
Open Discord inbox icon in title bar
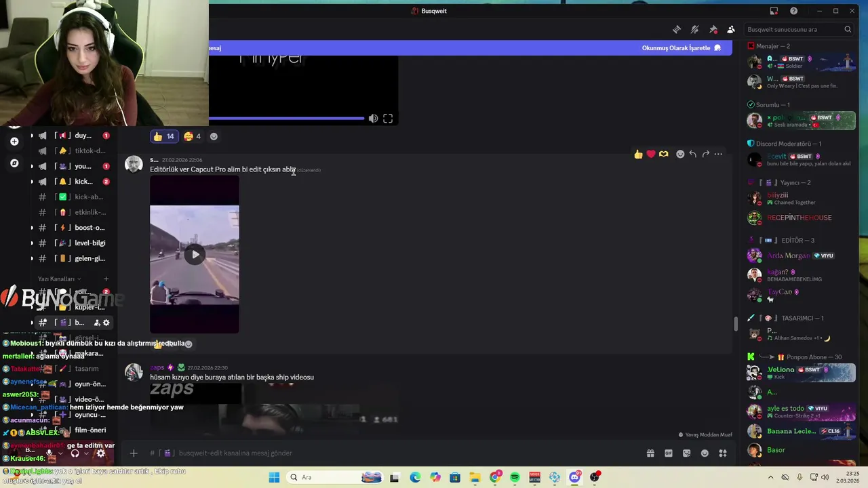[x=774, y=11]
